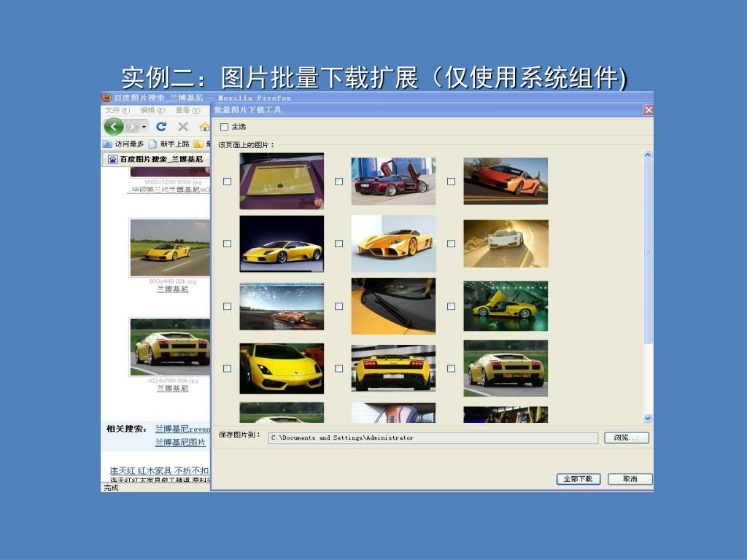
Task: Check the box beside the yellow front-view Gallardo
Action: [x=228, y=368]
